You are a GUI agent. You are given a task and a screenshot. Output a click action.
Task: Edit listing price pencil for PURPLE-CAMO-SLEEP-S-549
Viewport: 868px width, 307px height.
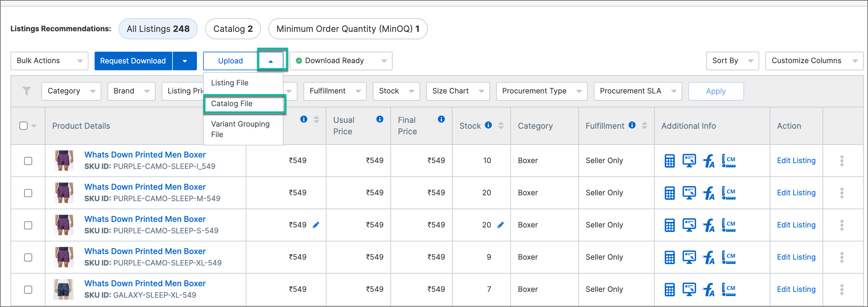coord(316,225)
